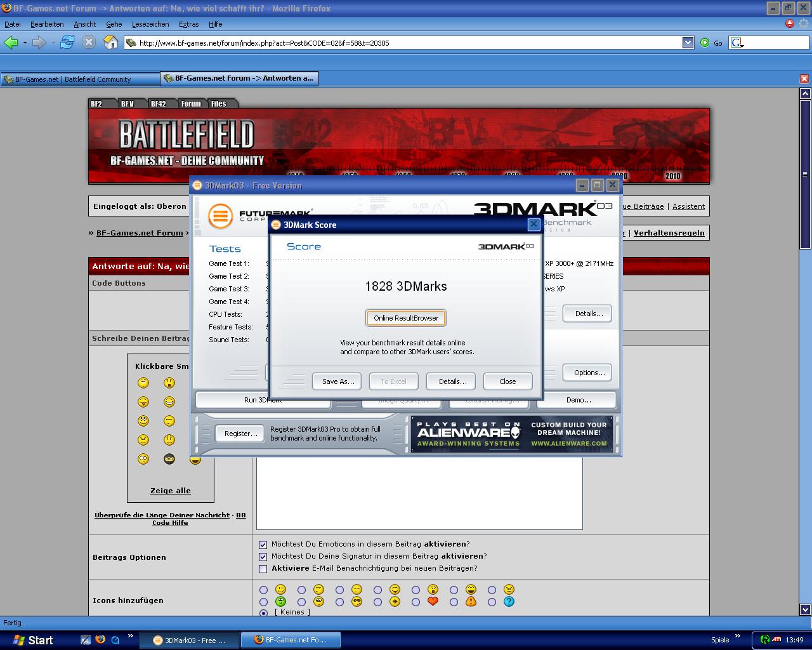This screenshot has width=812, height=650.
Task: Expand the quick launch overflow chevron
Action: tap(131, 636)
